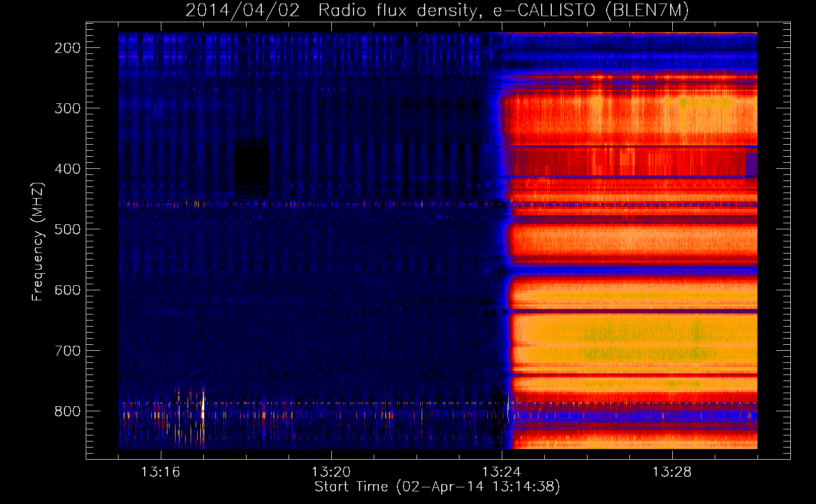The height and width of the screenshot is (504, 816).
Task: Click the black data gap near 400 MHz
Action: [x=252, y=167]
